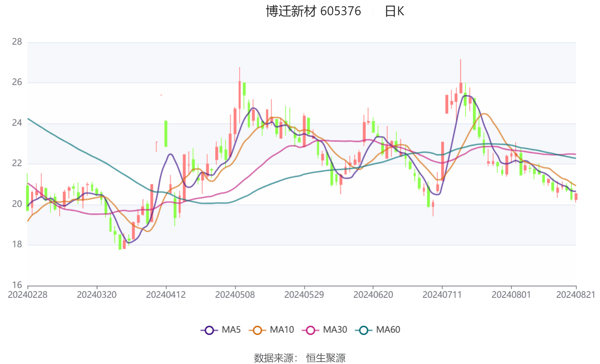Click the 20240529 x-axis date label
This screenshot has width=600, height=364.
[304, 295]
